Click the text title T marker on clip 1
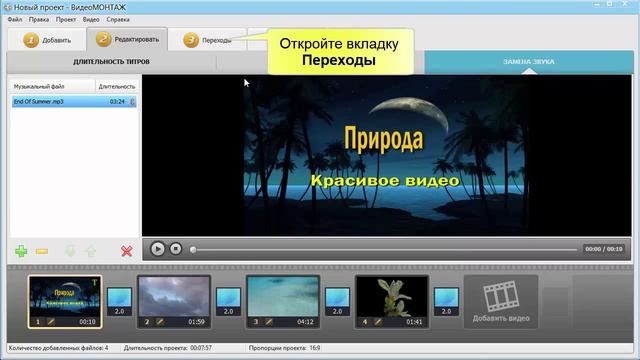The height and width of the screenshot is (360, 640). (95, 282)
